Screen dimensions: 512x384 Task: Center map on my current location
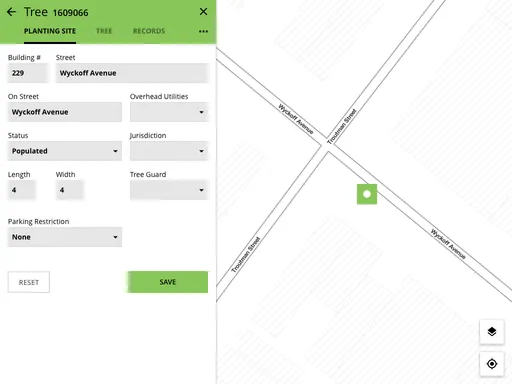pyautogui.click(x=492, y=364)
